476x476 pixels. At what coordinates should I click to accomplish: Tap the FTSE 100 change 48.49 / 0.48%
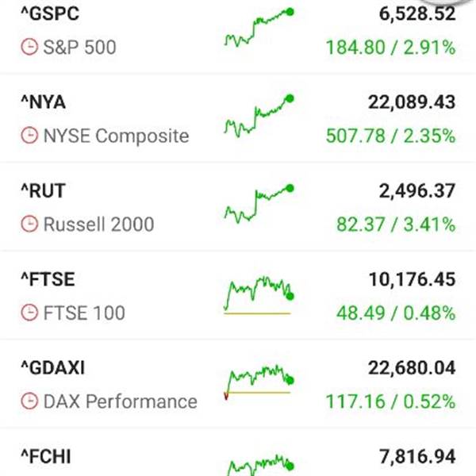coord(396,313)
